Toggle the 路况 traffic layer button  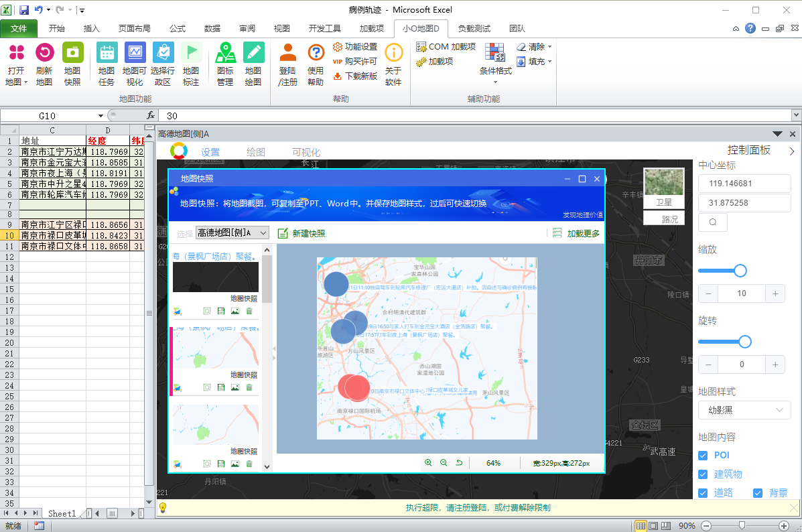(x=663, y=219)
